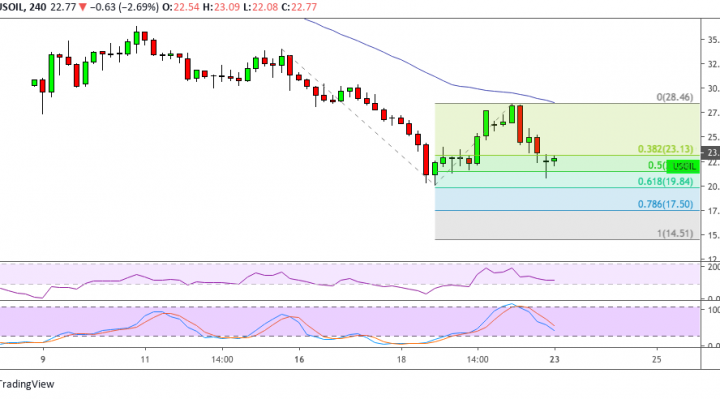The height and width of the screenshot is (399, 720).
Task: Select the 0.618(19.84) Fibonacci level label
Action: click(665, 181)
